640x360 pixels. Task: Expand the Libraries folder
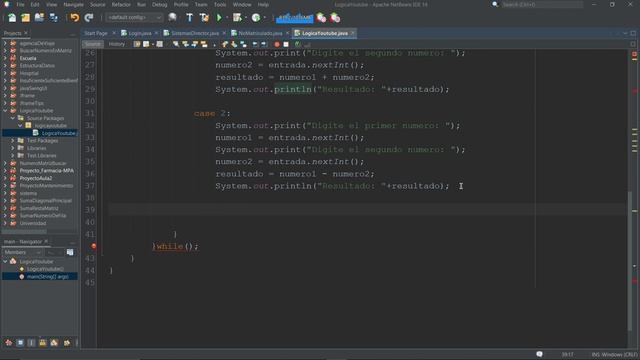13,148
